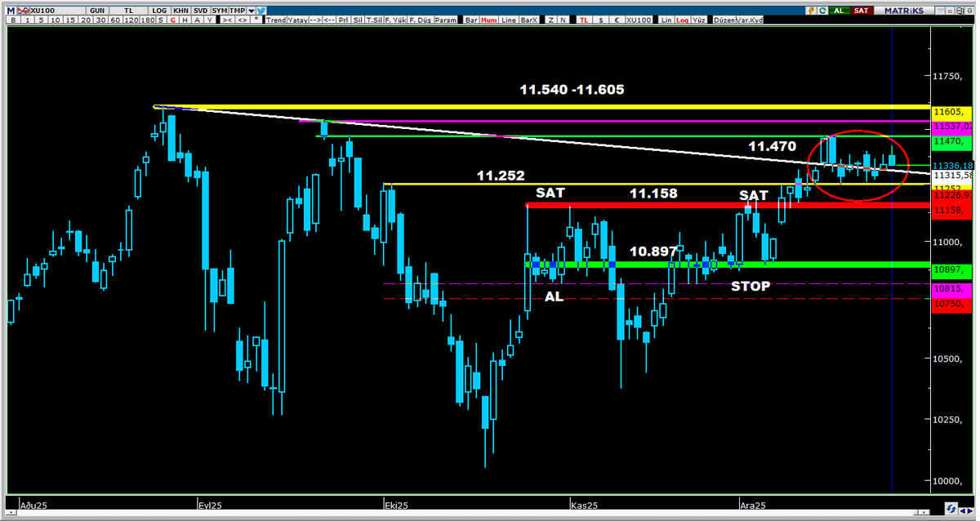
Task: Click the F. Düş tool
Action: coord(421,20)
